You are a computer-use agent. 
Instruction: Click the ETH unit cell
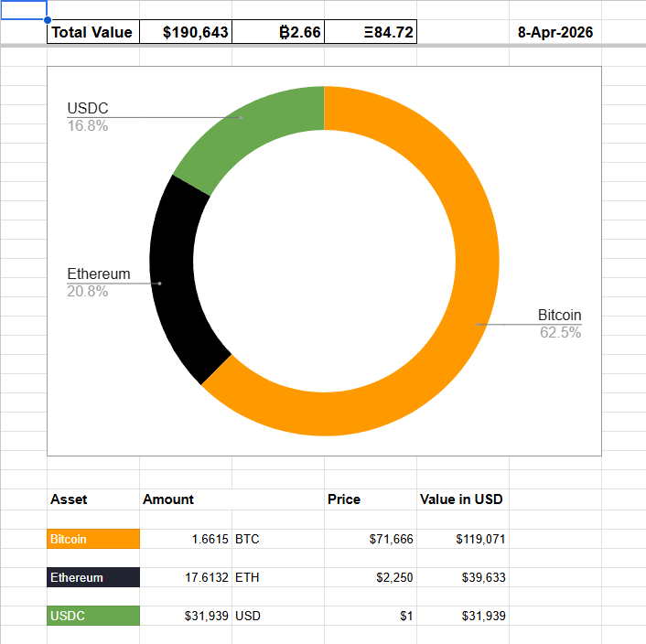point(278,577)
